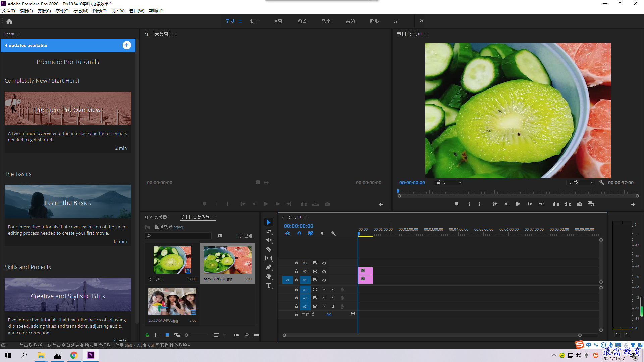Create new bin in project panel

[x=256, y=335]
